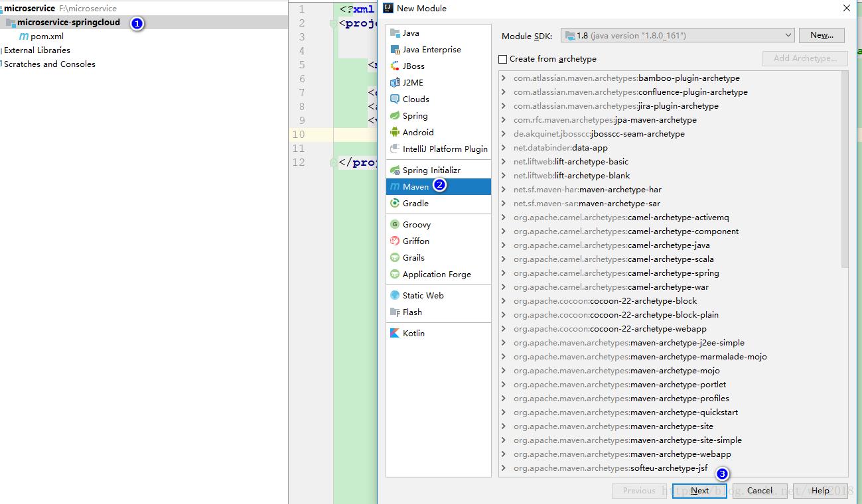The width and height of the screenshot is (862, 504).
Task: Choose Java Enterprise module type
Action: coord(431,50)
